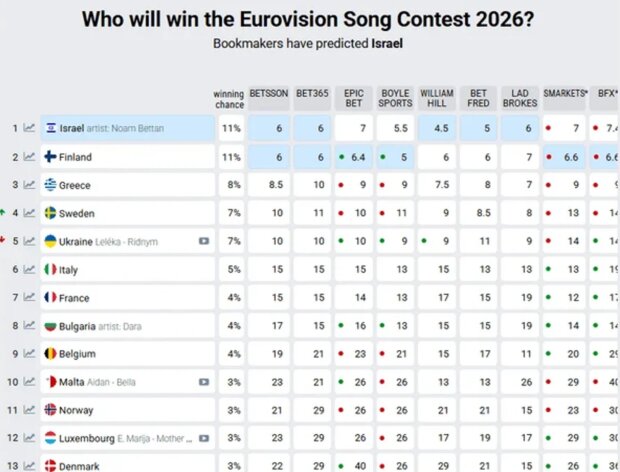Screen dimensions: 620x472
Task: Click the chart icon beside Greece
Action: (30, 185)
